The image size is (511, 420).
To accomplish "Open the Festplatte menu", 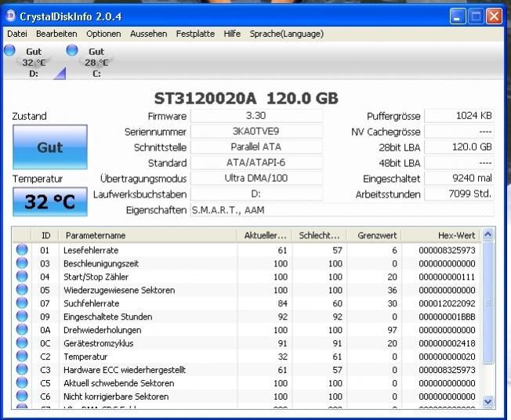I will pos(195,34).
